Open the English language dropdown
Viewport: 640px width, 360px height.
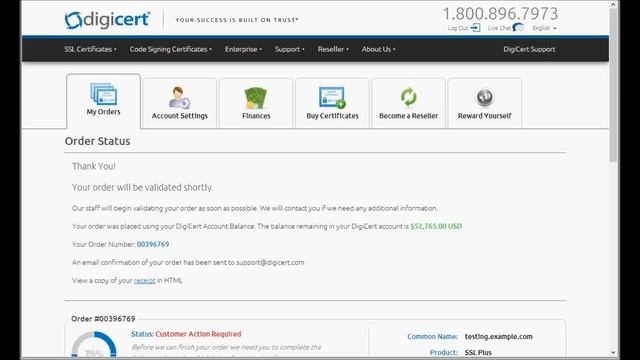pos(544,28)
